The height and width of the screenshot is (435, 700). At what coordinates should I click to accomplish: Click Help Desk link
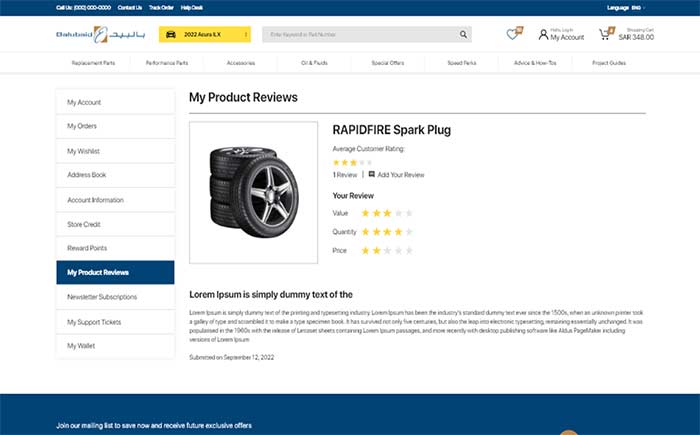[192, 8]
